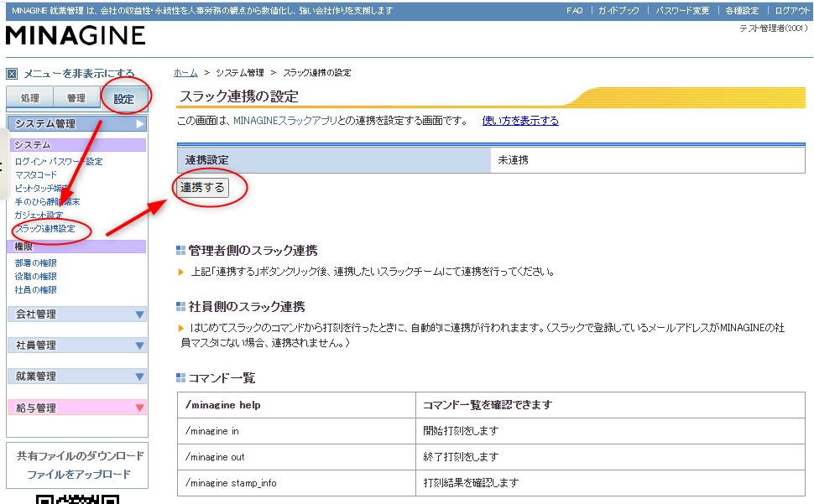Click the 開始打刻をします description cell
This screenshot has width=814, height=504.
[x=611, y=431]
